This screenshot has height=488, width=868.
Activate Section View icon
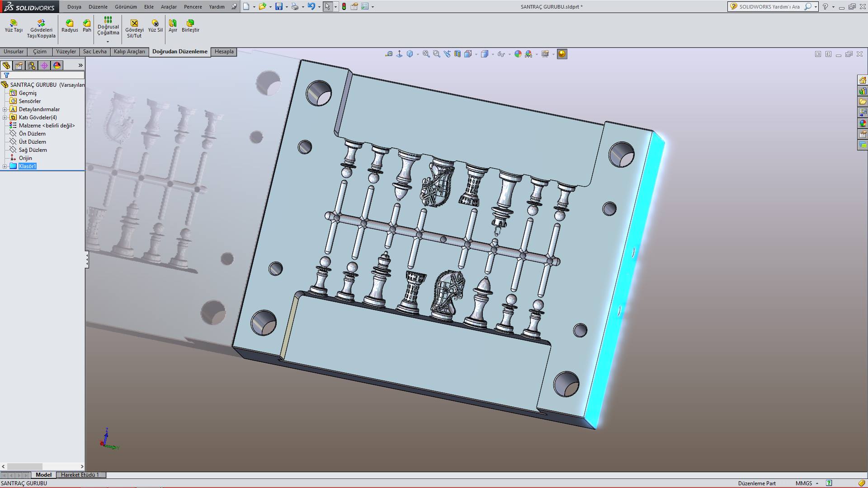click(x=458, y=54)
